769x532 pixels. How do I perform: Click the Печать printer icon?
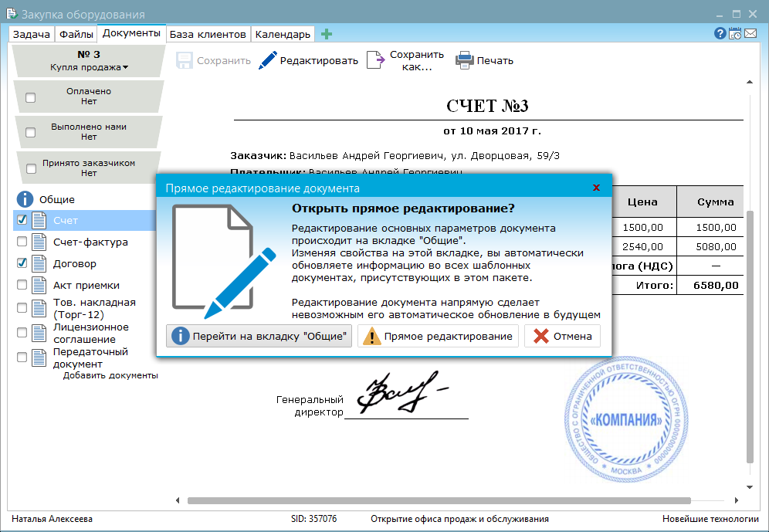tap(464, 60)
